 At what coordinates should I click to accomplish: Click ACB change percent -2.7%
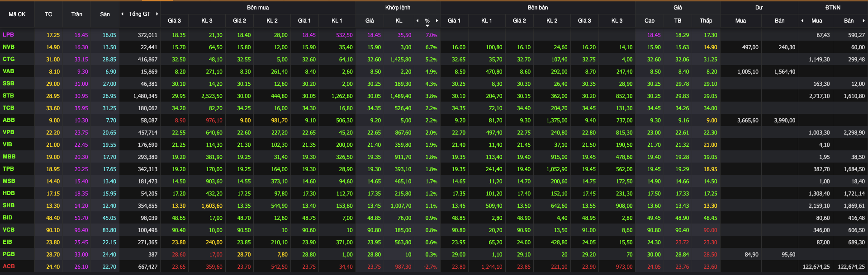(430, 267)
